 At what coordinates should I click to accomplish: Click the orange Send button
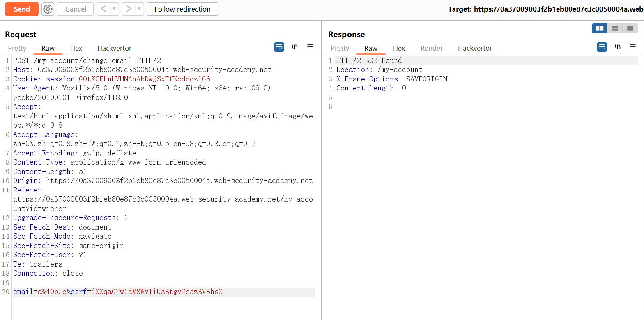pyautogui.click(x=22, y=9)
